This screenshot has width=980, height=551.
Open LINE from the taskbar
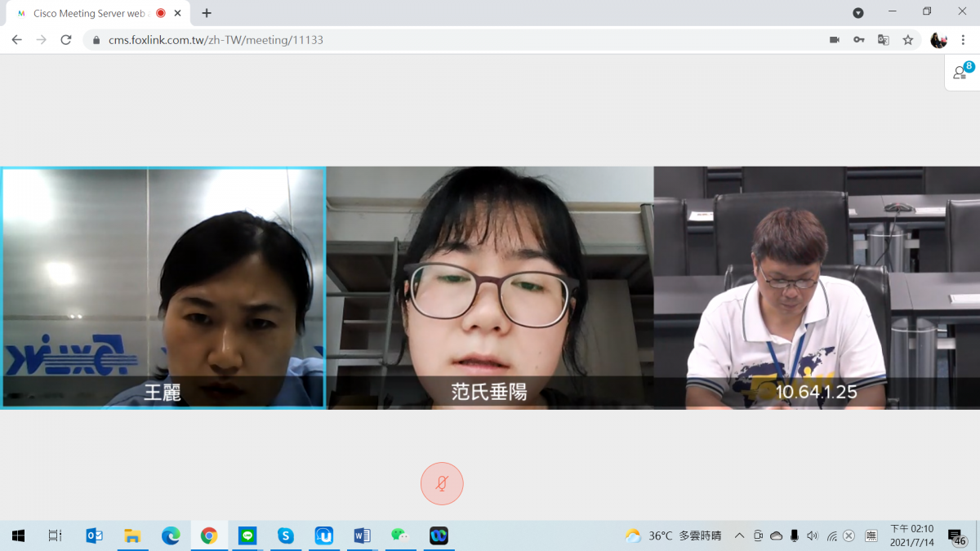[x=247, y=535]
